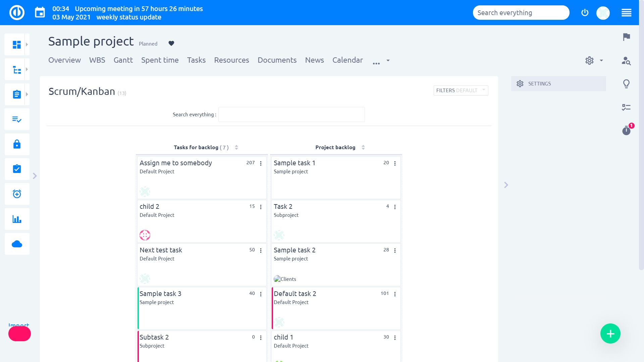
Task: Open the padlock icon in left sidebar
Action: coord(17,144)
